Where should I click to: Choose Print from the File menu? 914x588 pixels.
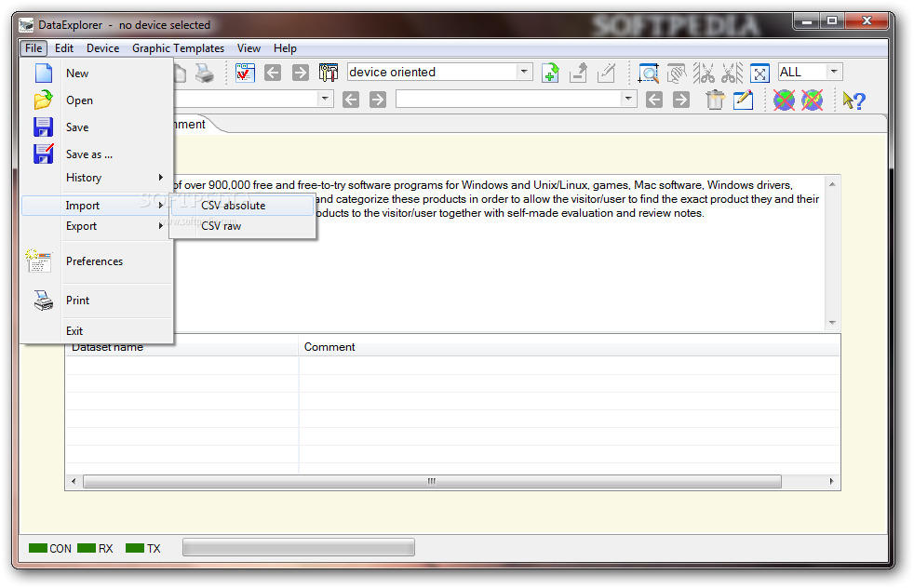(x=97, y=301)
